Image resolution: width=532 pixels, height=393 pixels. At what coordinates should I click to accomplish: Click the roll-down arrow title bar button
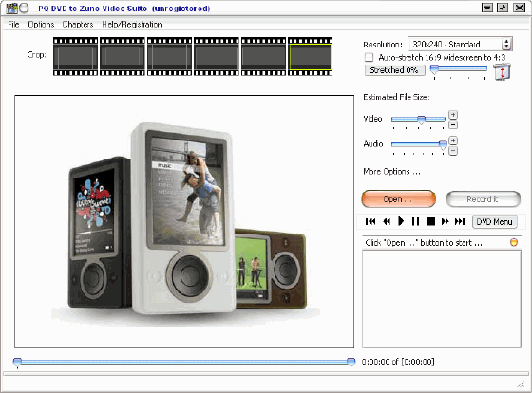click(487, 8)
